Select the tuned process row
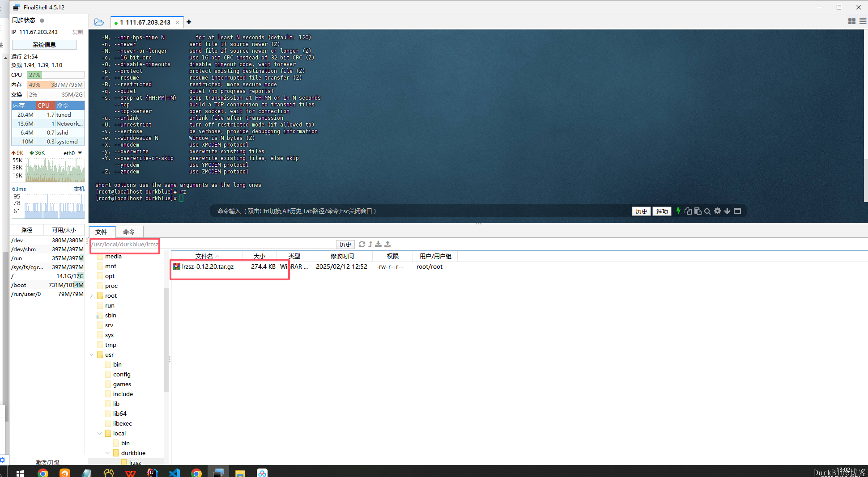868x477 pixels. [47, 115]
